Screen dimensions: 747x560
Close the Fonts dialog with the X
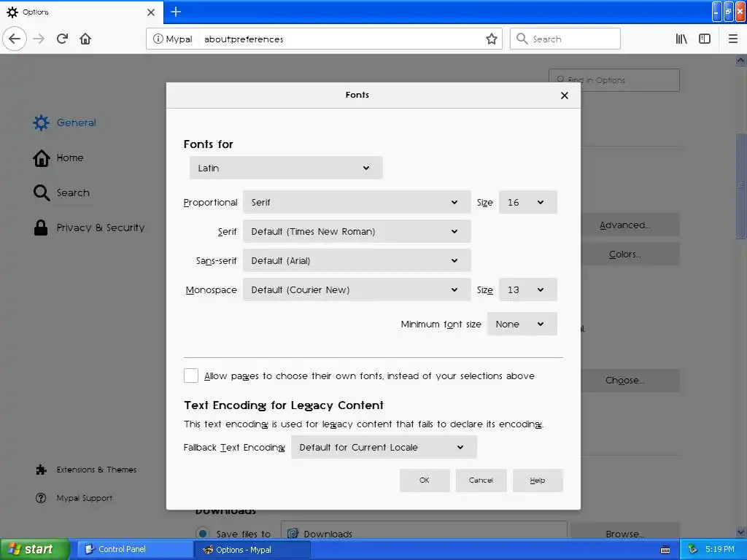pos(565,96)
